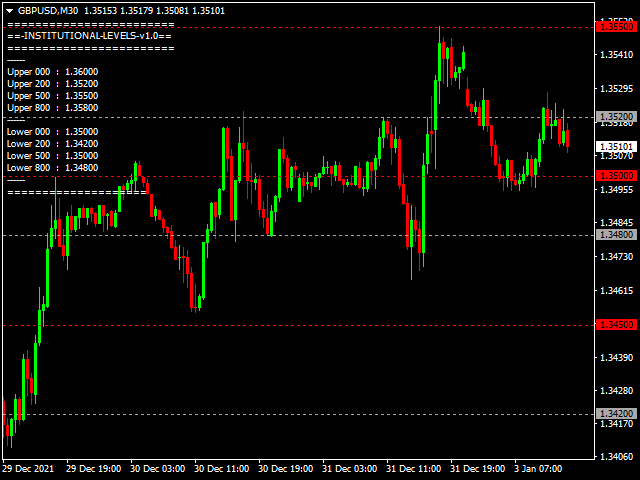Click the Upper 000 : 1.36000 line
Viewport: 640px width, 480px height.
pos(53,72)
